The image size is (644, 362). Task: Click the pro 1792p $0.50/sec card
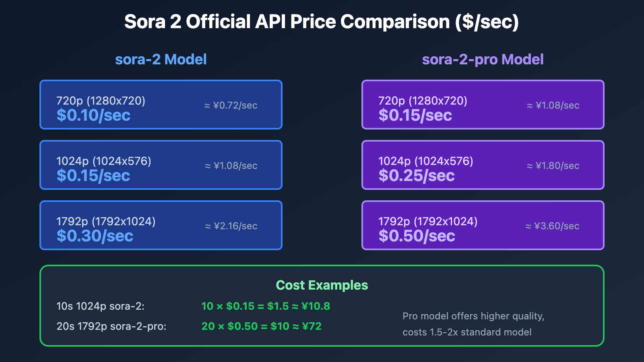pos(483,226)
